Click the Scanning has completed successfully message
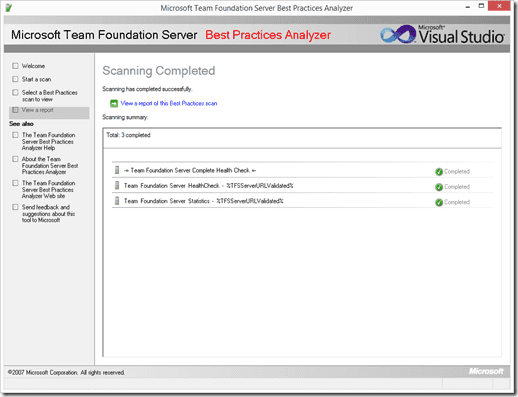 click(x=147, y=89)
